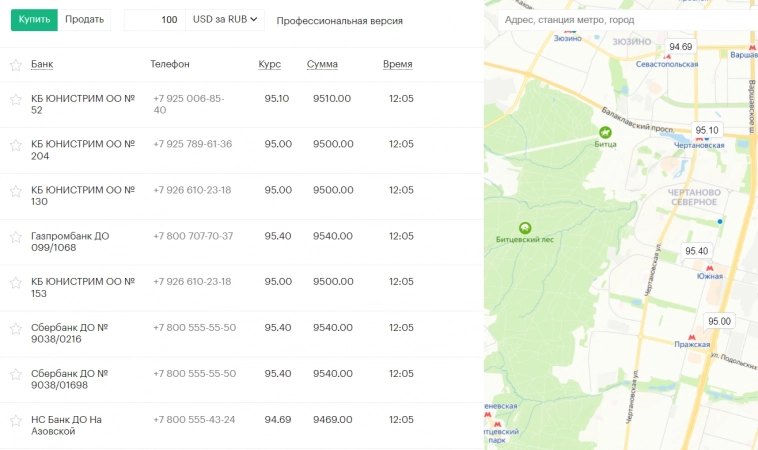Click phone number +7 800 707-70-37
The width and height of the screenshot is (758, 450).
193,236
